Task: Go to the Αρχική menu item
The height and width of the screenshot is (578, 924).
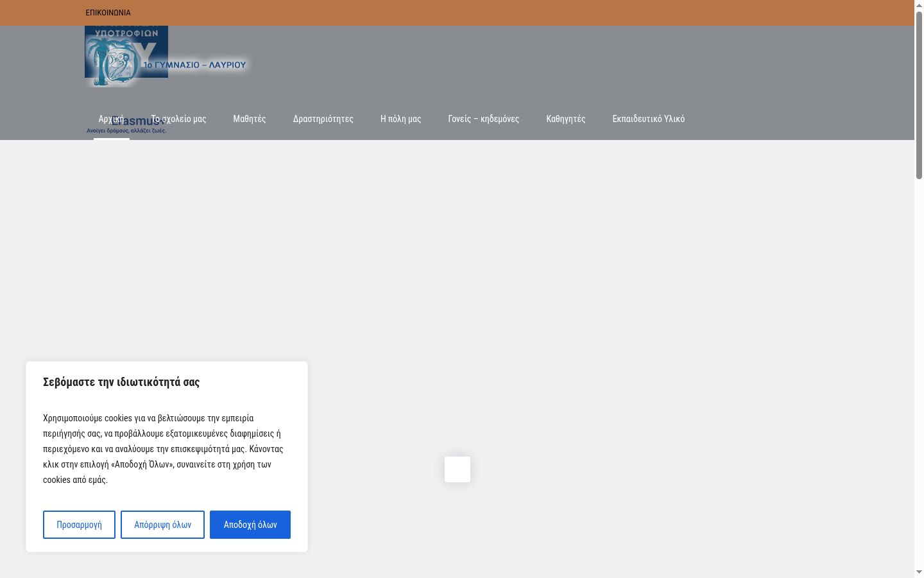Action: point(112,119)
